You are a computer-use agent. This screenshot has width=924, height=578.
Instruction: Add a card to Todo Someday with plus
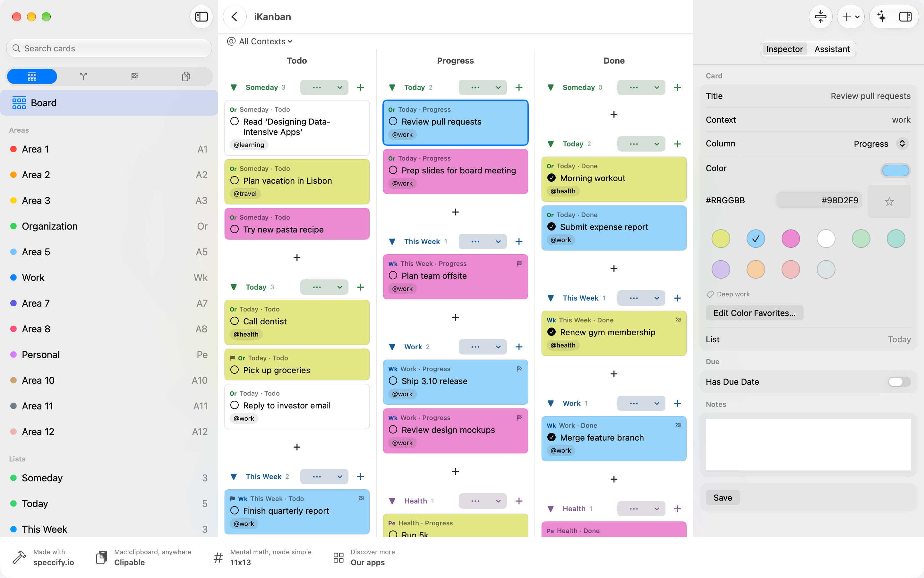coord(360,88)
